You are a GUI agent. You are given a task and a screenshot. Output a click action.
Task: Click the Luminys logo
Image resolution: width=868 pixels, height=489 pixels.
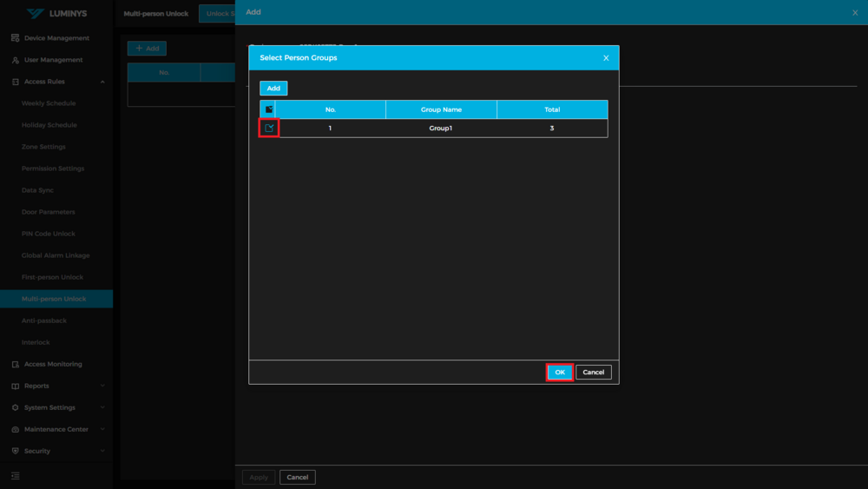coord(56,13)
